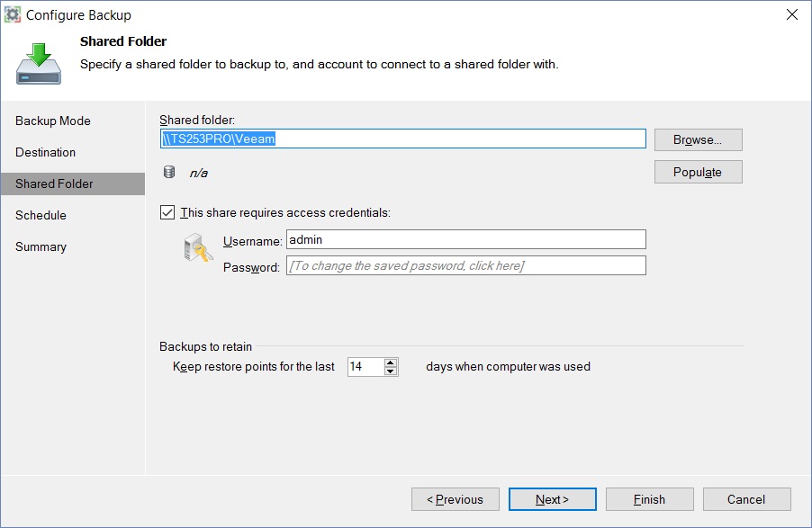Click the green arrow backup drive icon
Viewport: 812px width, 528px height.
(x=39, y=64)
